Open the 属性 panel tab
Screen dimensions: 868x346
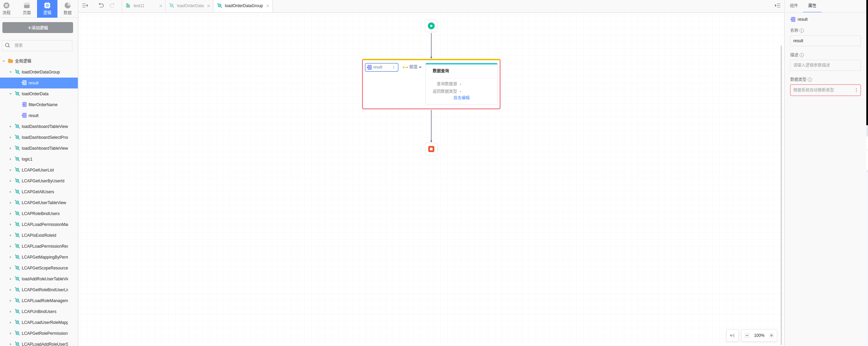812,6
